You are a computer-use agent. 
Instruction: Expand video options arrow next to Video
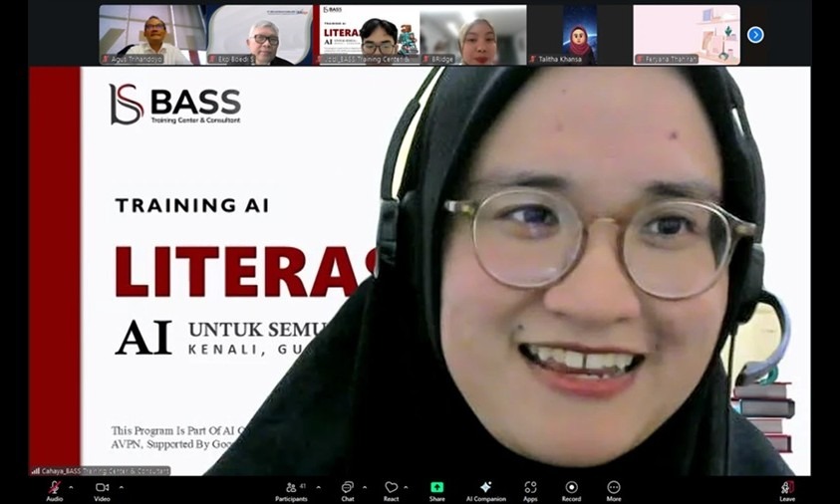coord(121,487)
